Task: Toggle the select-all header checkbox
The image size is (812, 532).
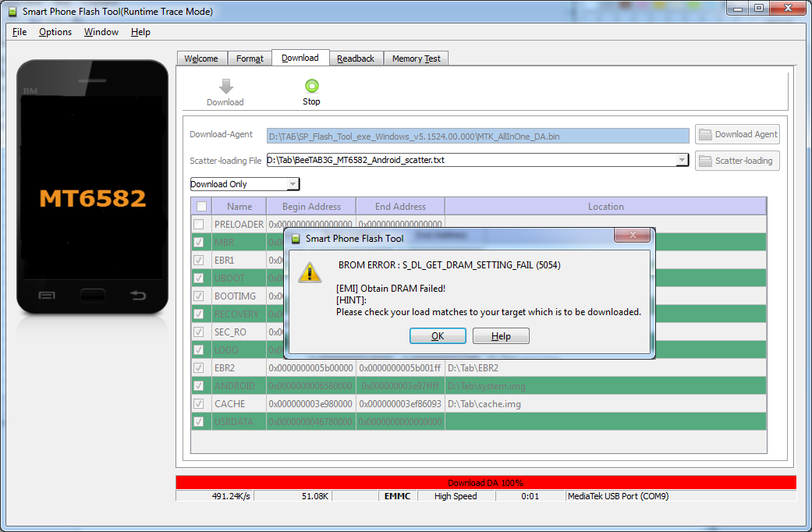Action: 201,206
